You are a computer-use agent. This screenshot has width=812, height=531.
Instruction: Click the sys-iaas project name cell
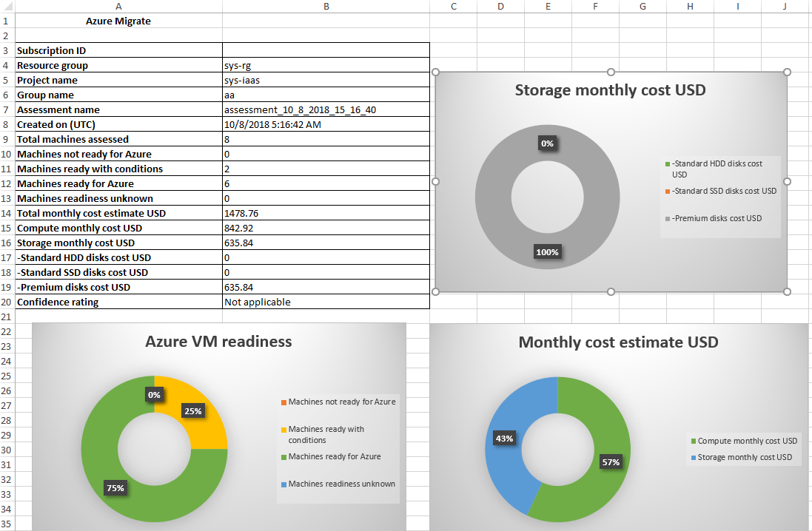click(326, 80)
